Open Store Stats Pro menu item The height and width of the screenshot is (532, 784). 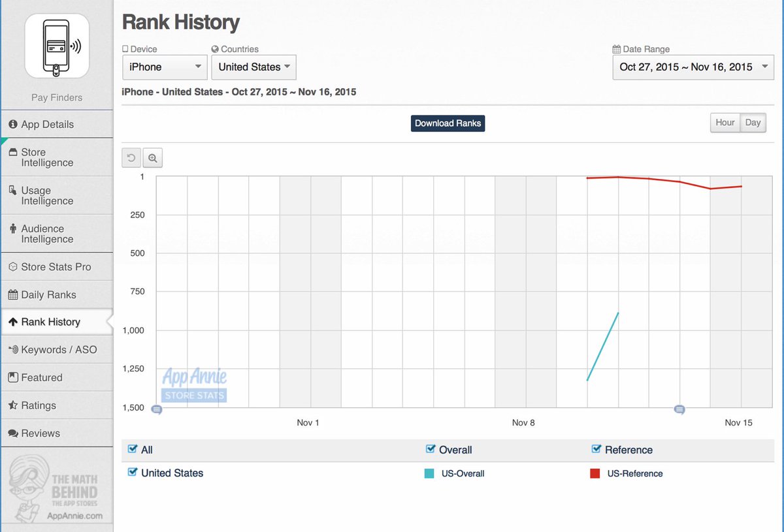point(56,267)
